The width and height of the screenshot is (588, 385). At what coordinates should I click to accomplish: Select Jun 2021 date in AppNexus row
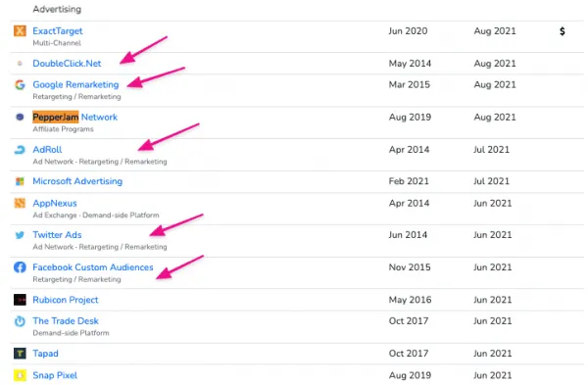point(492,203)
